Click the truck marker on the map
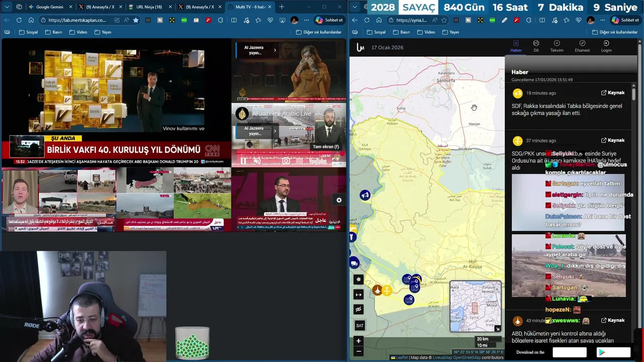Image resolution: width=644 pixels, height=362 pixels. [354, 263]
